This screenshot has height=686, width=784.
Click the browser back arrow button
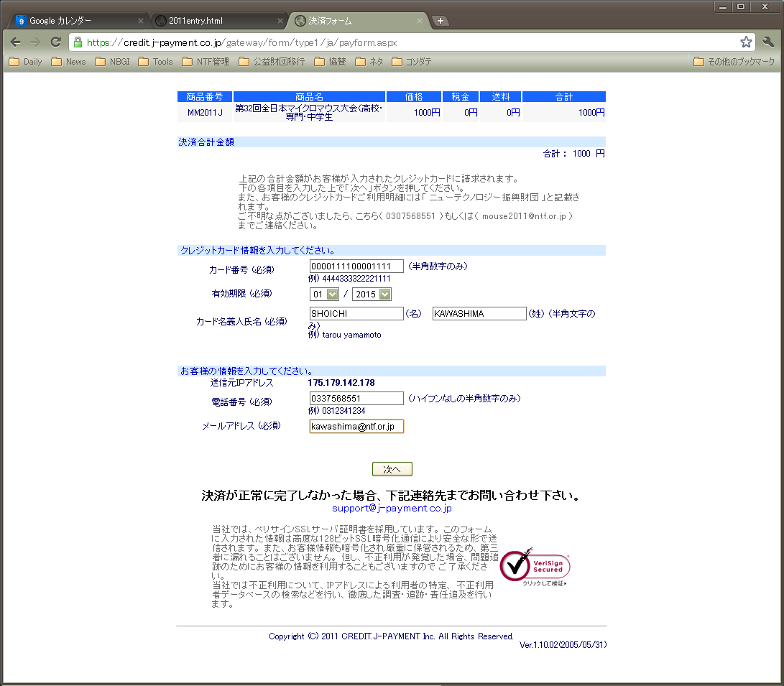click(15, 42)
